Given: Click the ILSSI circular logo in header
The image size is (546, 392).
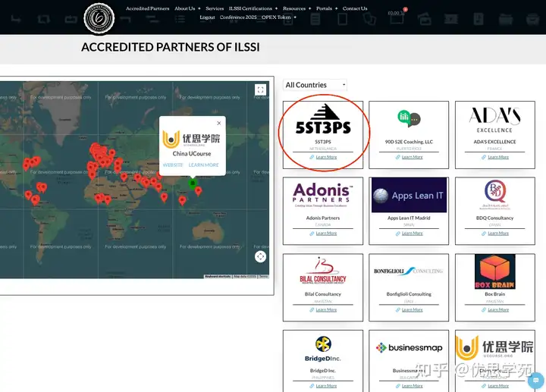Looking at the screenshot, I should click(99, 18).
